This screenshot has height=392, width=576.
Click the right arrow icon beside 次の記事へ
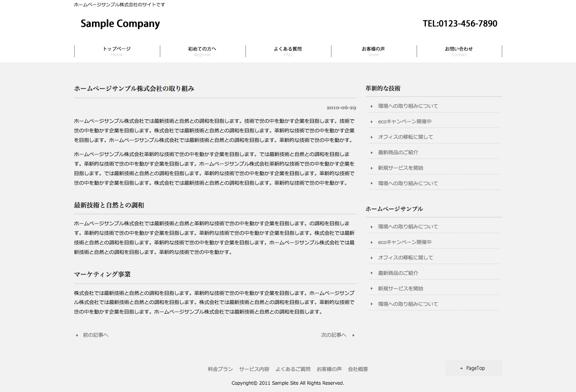coord(353,336)
